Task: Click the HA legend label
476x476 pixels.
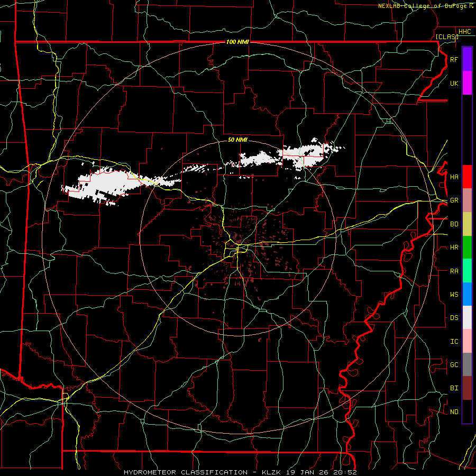Action: [454, 177]
